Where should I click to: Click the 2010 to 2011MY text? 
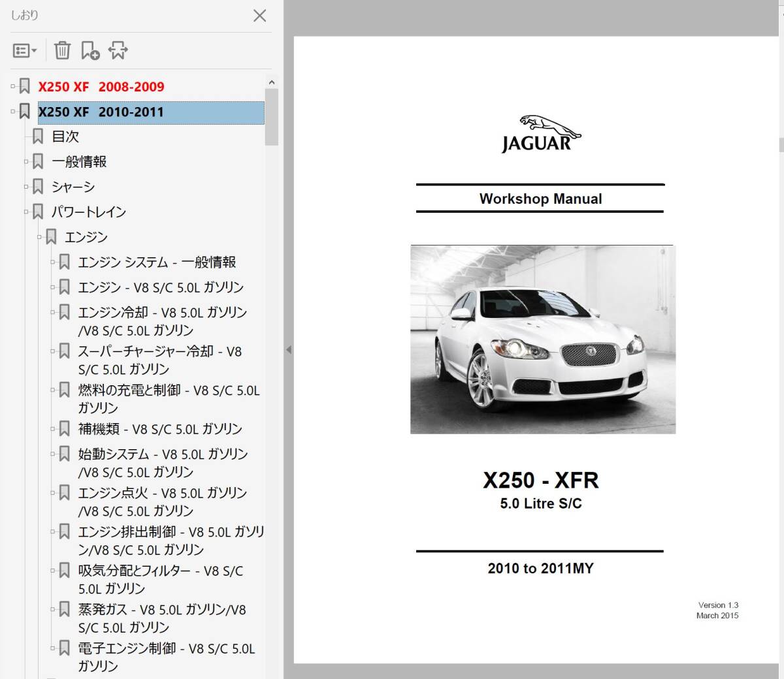pos(540,568)
